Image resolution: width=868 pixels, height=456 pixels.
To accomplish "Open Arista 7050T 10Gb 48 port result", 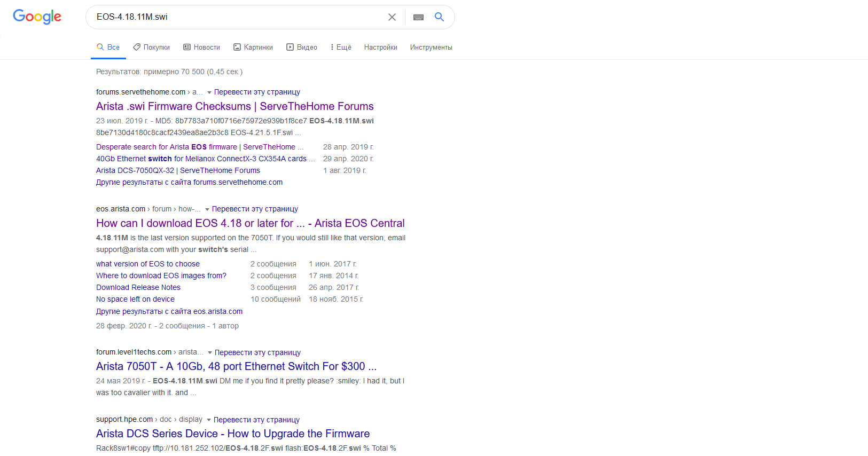I will coord(237,366).
